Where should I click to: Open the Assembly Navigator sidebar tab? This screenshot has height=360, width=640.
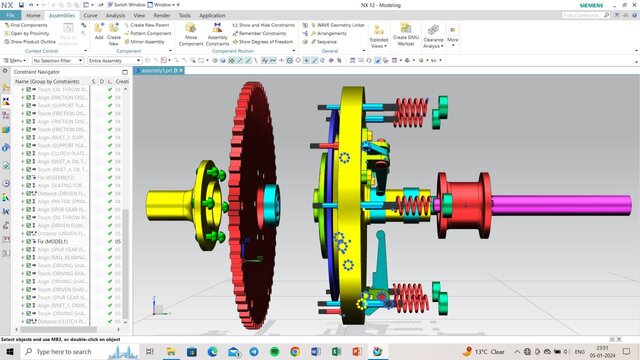point(6,87)
